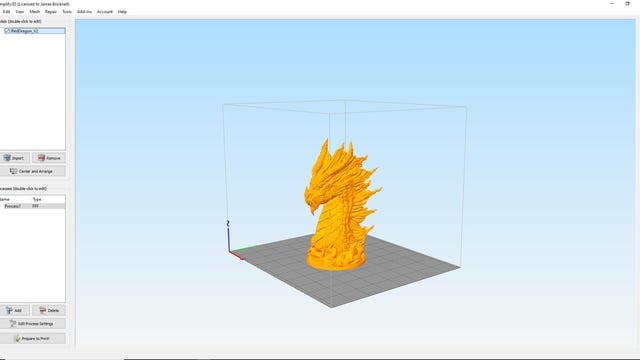This screenshot has width=640, height=360.
Task: Open the Account menu
Action: pos(105,12)
